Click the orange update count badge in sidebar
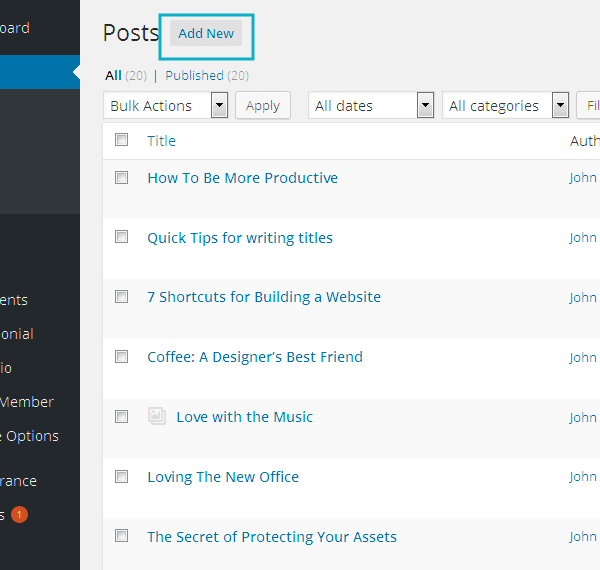This screenshot has height=570, width=600. 20,515
